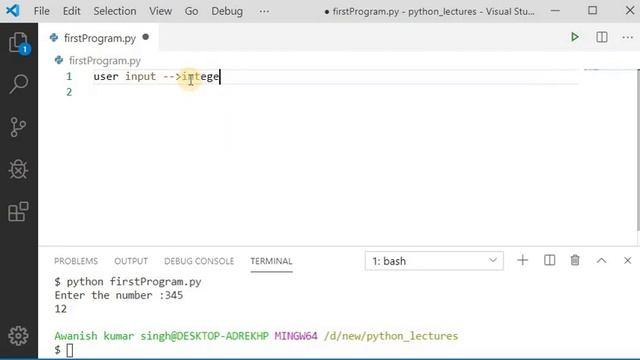Click 'Enter the number :345' terminal line
This screenshot has height=360, width=640.
[119, 295]
